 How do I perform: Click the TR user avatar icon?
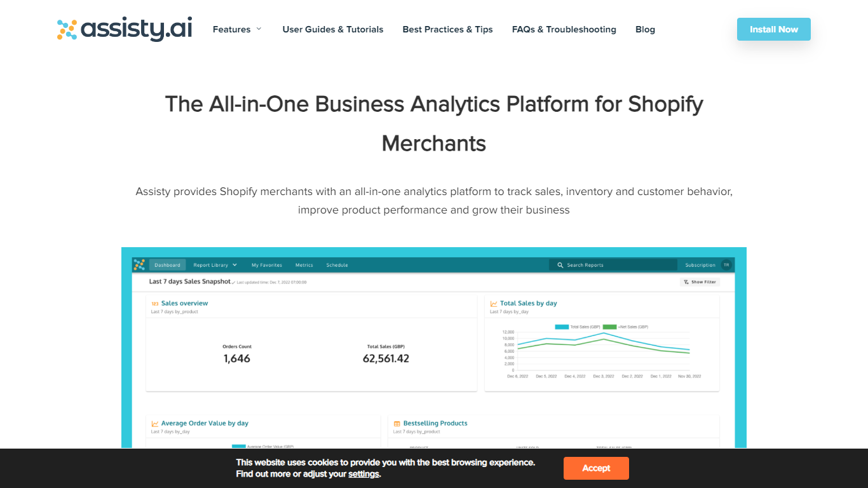pos(726,265)
